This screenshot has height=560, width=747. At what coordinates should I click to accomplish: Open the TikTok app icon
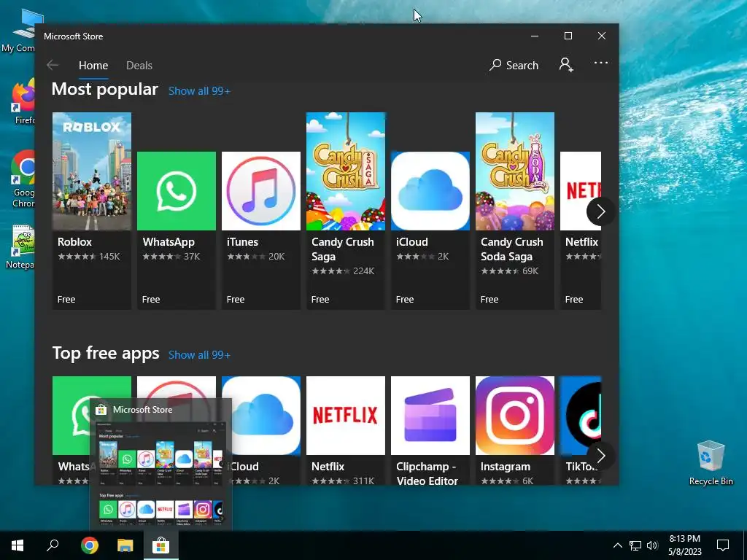(580, 415)
